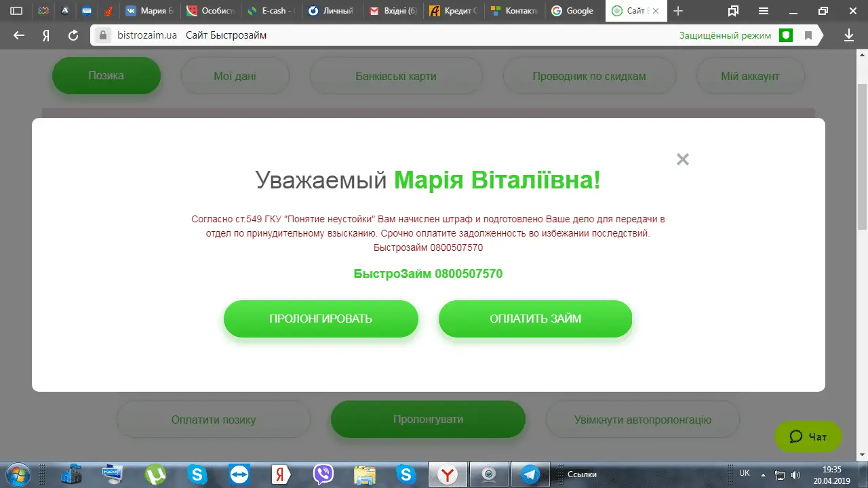Image resolution: width=868 pixels, height=488 pixels.
Task: Click the Yandex home Я icon
Action: click(x=46, y=35)
